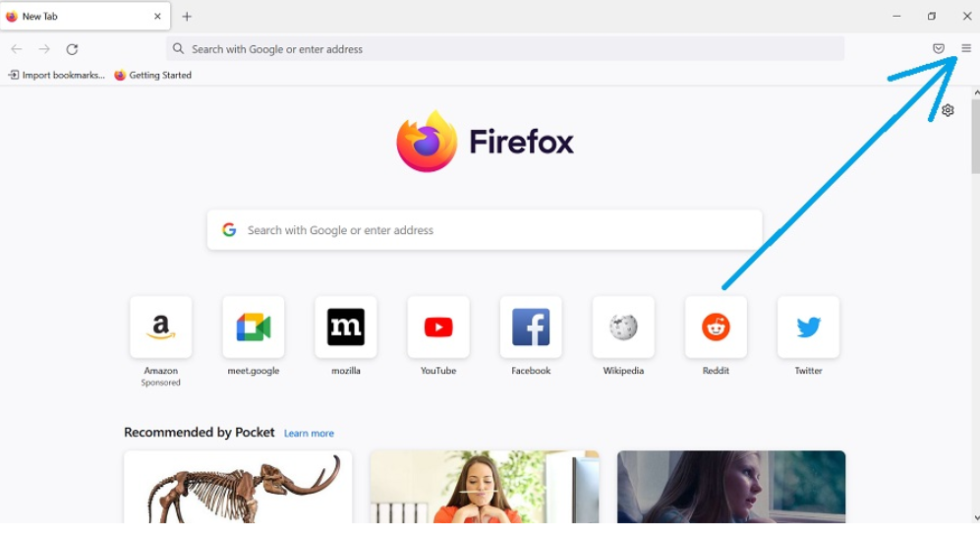The height and width of the screenshot is (536, 980).
Task: Open Getting Started bookmark
Action: coord(152,75)
